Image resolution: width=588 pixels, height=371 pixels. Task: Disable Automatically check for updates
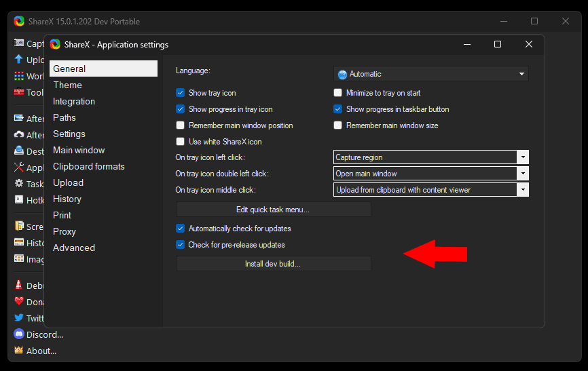tap(181, 228)
